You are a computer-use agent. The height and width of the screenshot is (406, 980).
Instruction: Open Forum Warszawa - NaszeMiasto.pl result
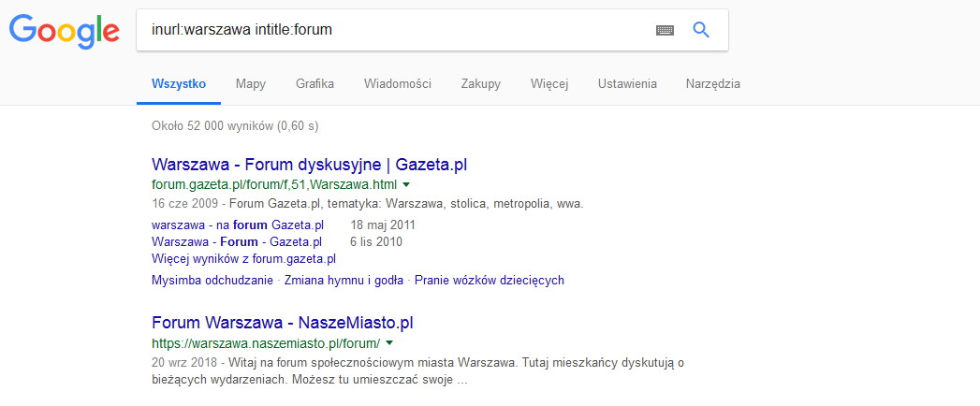(x=283, y=323)
